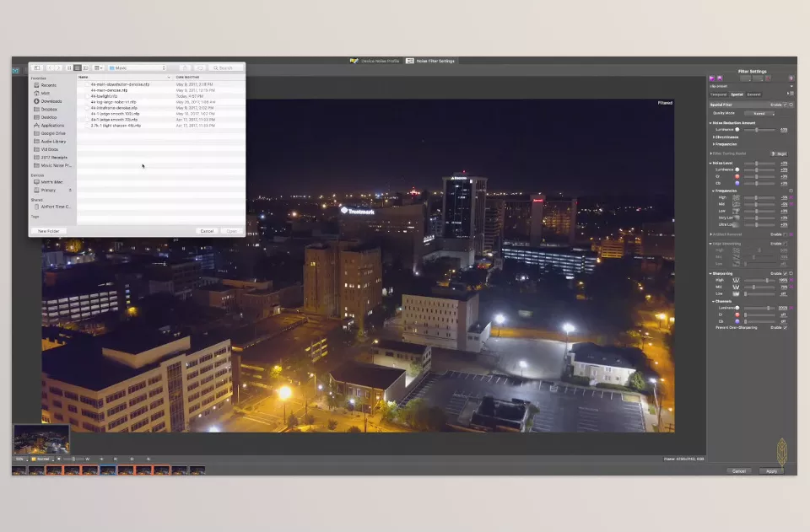Select file 2.7k-1 light sharpen preset
810x532 pixels.
(116, 126)
